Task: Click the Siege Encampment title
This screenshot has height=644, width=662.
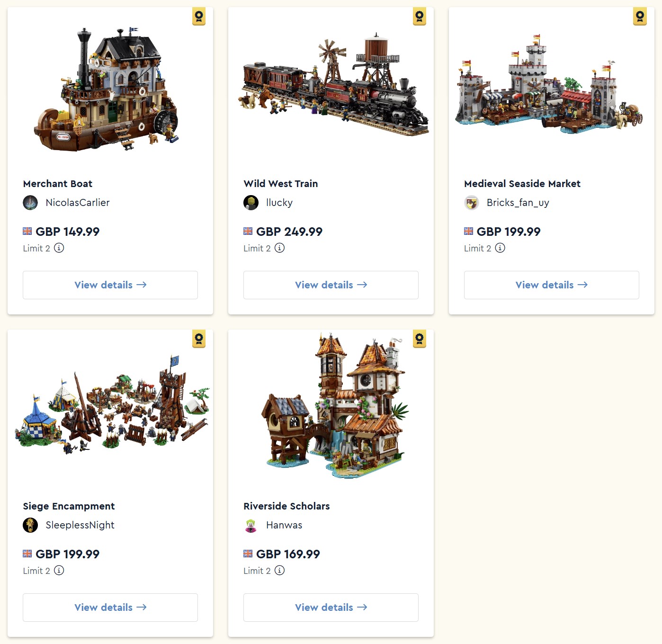Action: pos(69,506)
